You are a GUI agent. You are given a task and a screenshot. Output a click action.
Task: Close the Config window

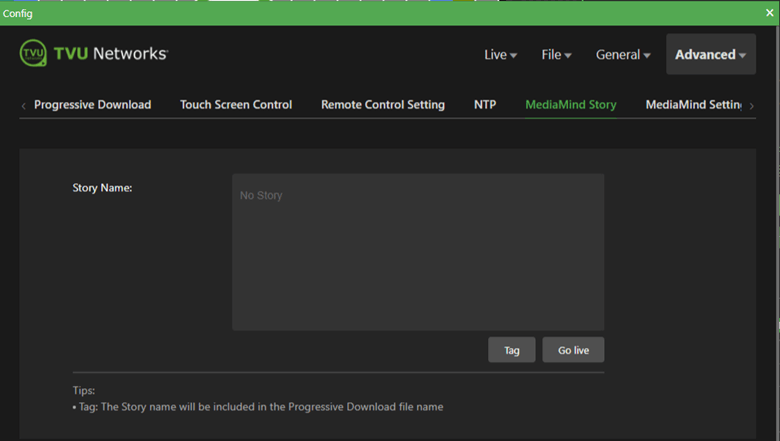click(770, 13)
